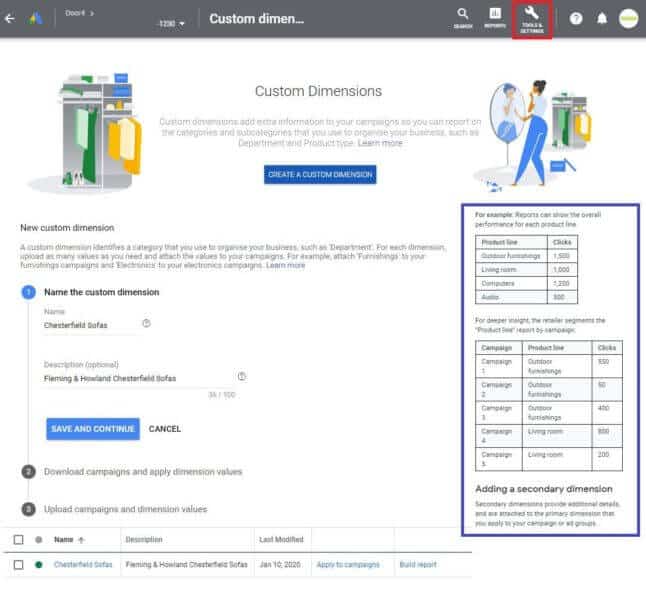This screenshot has height=600, width=646.
Task: Open the Google Ads logo home
Action: (36, 18)
